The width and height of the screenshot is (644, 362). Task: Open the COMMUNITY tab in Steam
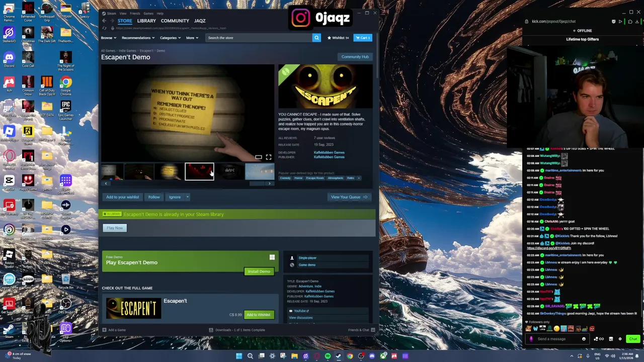(175, 21)
